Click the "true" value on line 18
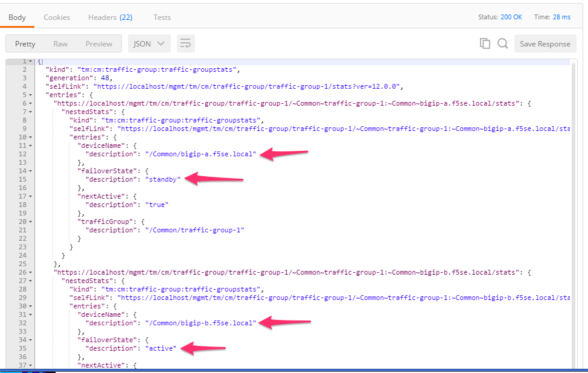 click(157, 205)
